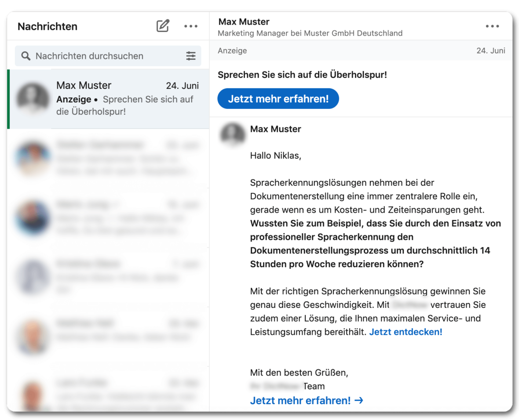Open the conversation options ellipsis icon
Viewport: 519px width, 420px height.
click(x=492, y=26)
